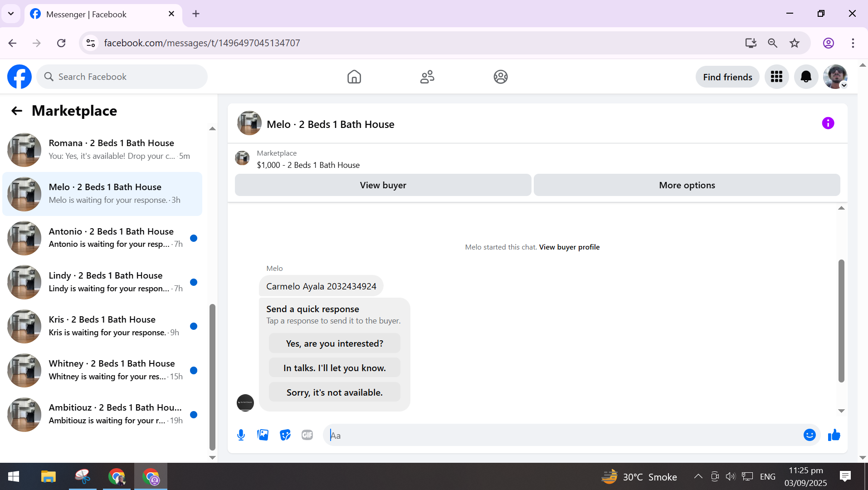Open the notifications bell
868x490 pixels.
(806, 77)
